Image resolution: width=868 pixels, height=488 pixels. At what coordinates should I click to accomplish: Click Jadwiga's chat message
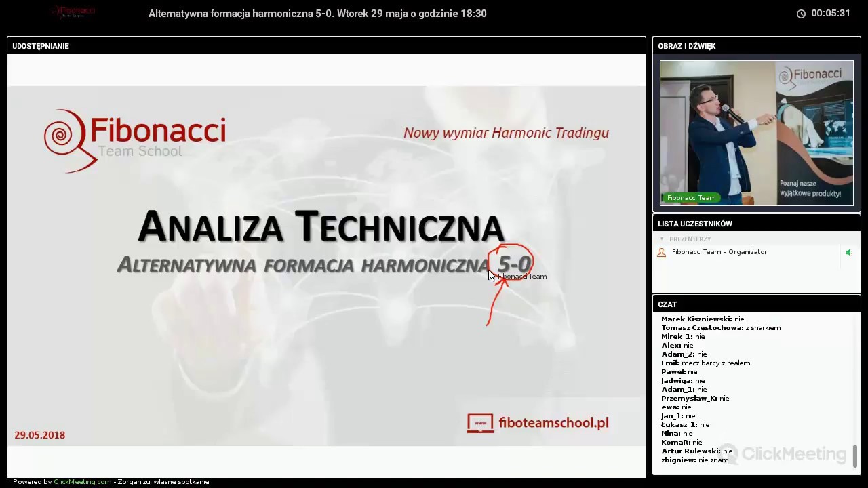(683, 381)
